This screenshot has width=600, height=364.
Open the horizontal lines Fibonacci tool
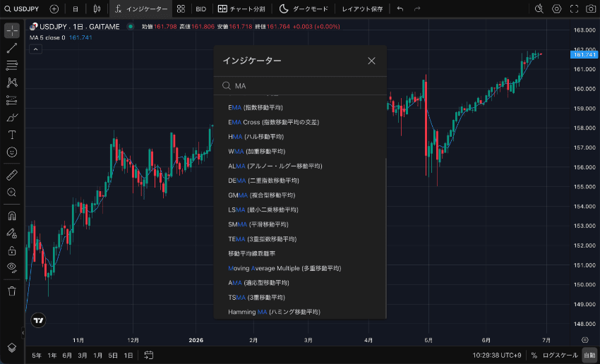(12, 66)
